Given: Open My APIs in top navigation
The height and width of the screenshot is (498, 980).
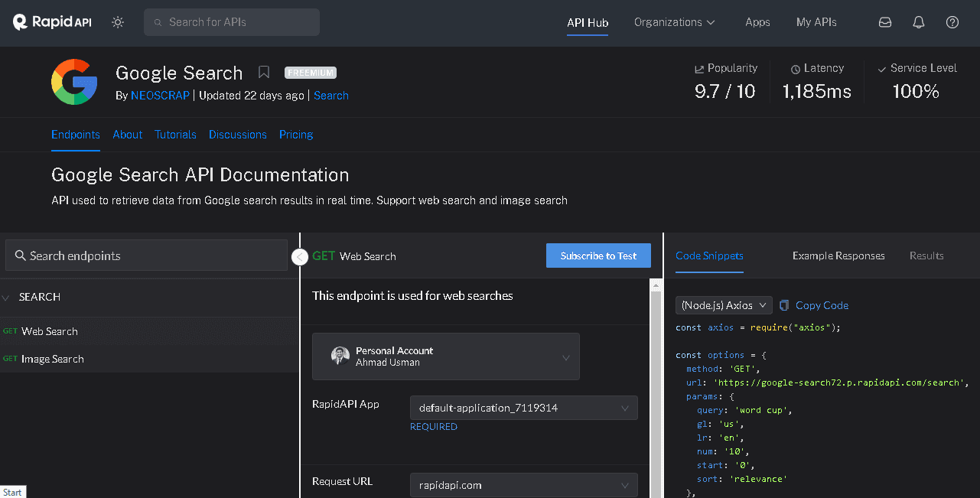Looking at the screenshot, I should 816,22.
